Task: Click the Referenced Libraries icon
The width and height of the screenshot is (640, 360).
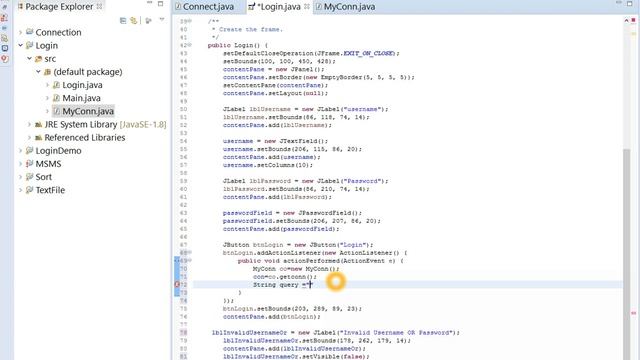Action: pos(38,138)
